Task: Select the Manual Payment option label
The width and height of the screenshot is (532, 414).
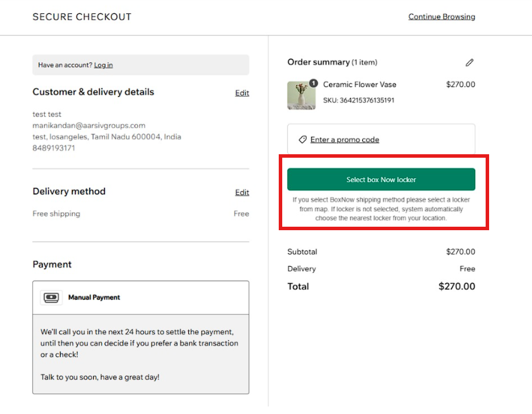Action: (94, 297)
